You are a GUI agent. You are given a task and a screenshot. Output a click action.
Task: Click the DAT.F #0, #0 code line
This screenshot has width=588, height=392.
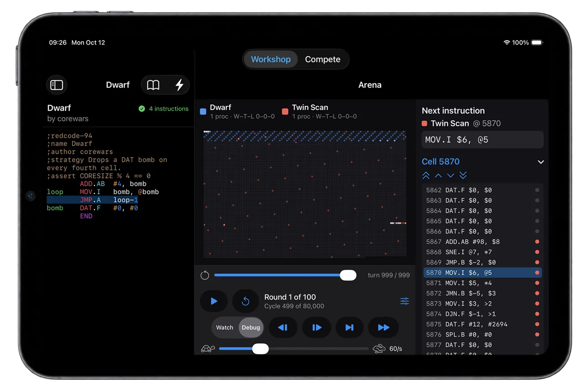click(92, 208)
